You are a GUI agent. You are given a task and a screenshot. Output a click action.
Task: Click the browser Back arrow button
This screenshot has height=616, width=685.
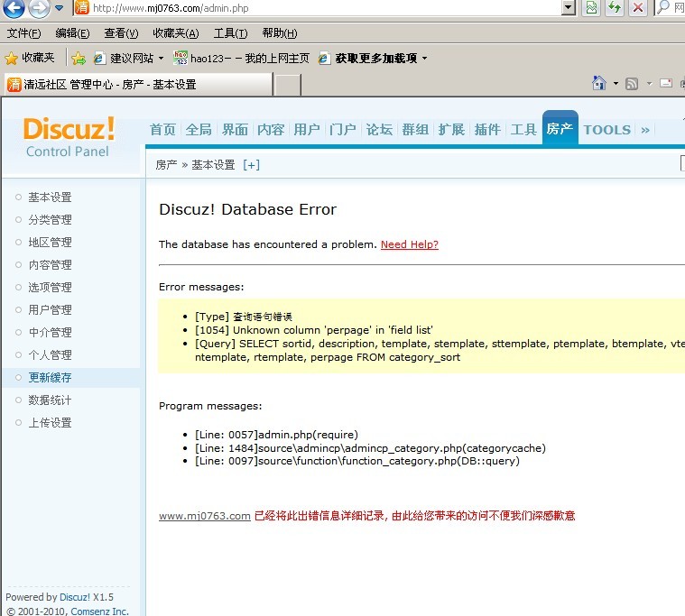click(14, 8)
